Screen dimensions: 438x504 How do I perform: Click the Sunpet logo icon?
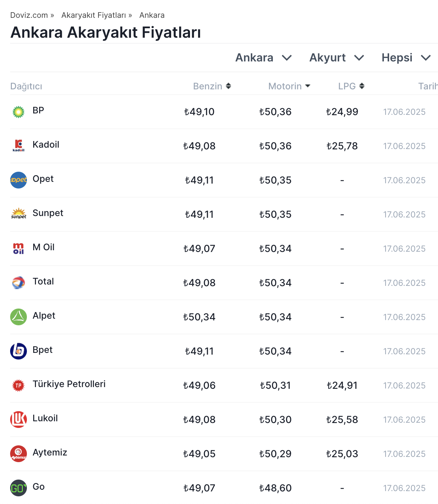(19, 214)
